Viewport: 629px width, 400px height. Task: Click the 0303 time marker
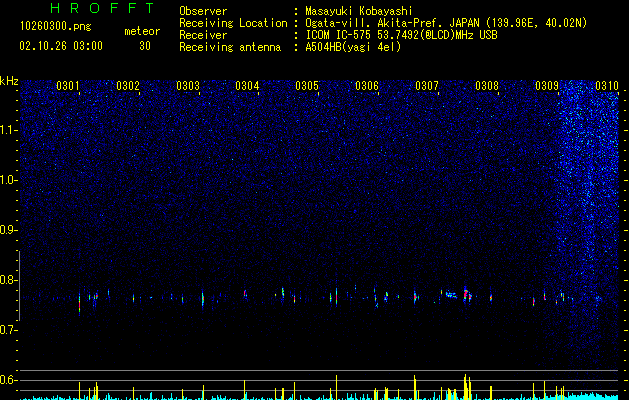point(188,86)
